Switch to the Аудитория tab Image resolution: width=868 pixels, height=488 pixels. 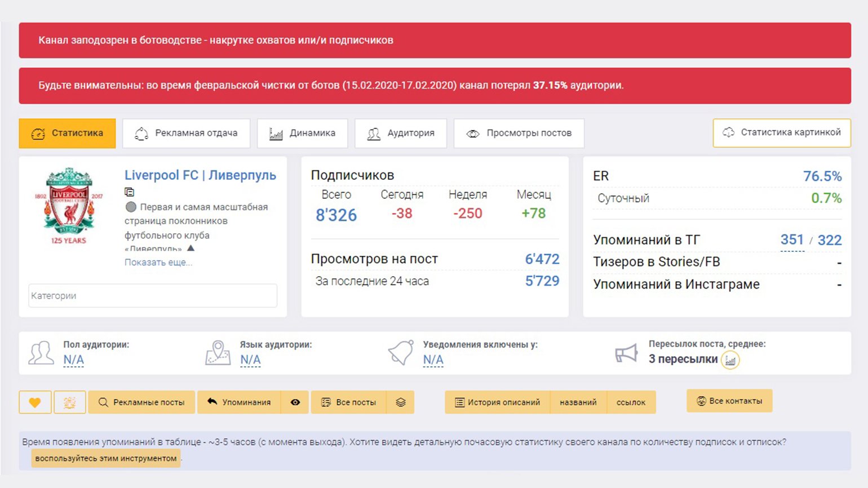pyautogui.click(x=401, y=134)
